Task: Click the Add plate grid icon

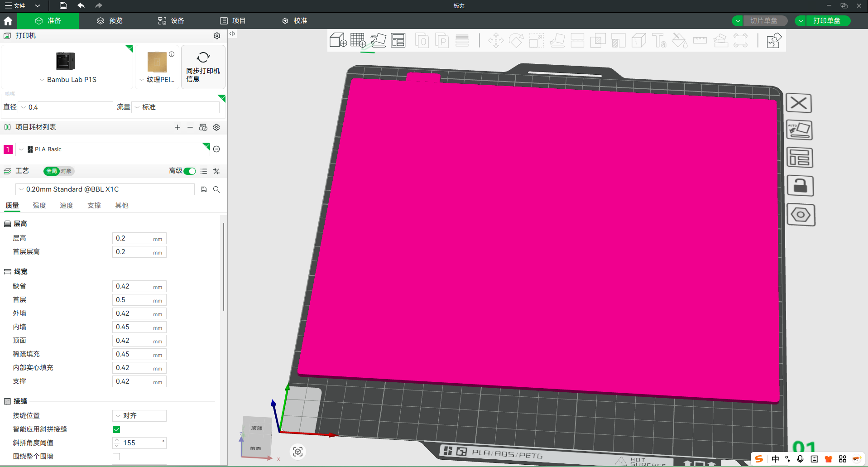Action: [x=358, y=40]
